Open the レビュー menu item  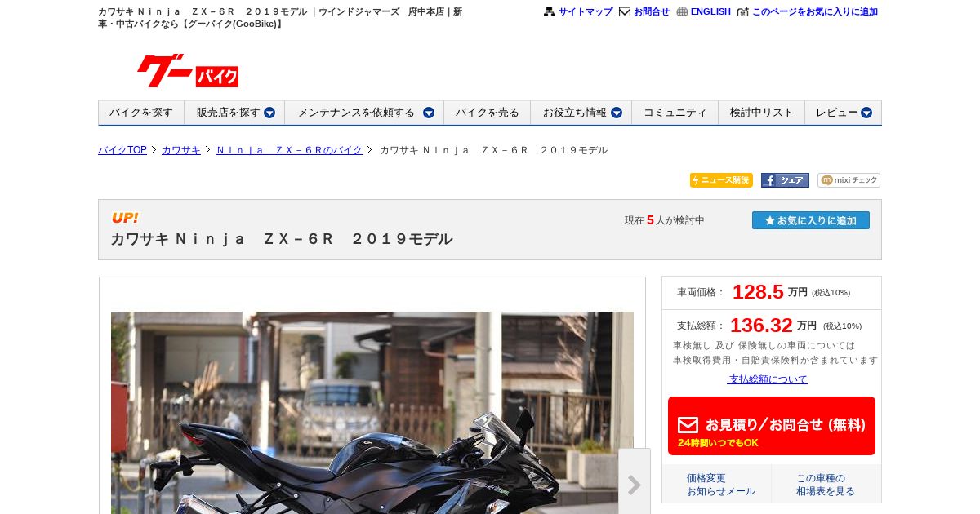[x=837, y=113]
